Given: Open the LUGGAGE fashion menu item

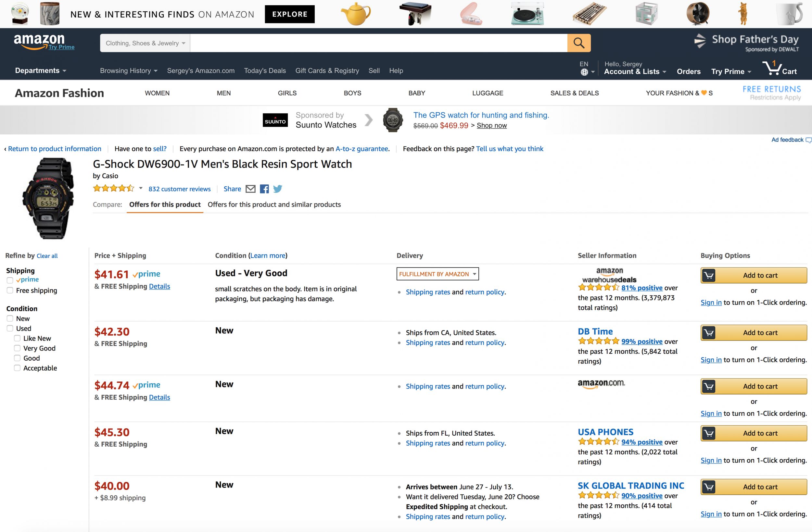Looking at the screenshot, I should 488,93.
